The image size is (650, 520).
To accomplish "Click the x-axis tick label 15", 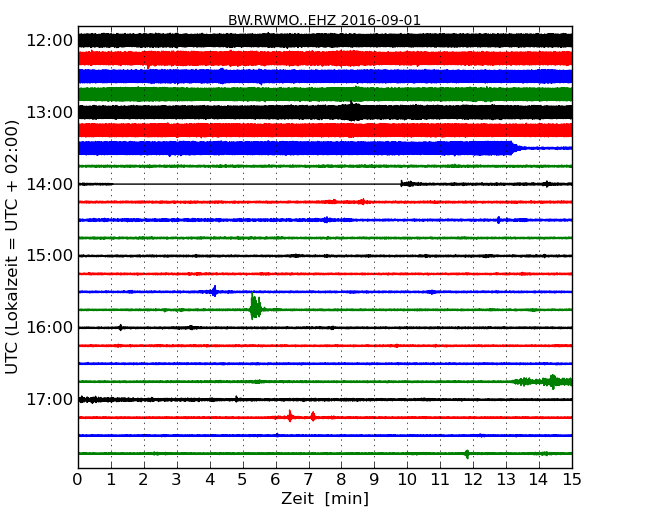I will coord(572,480).
